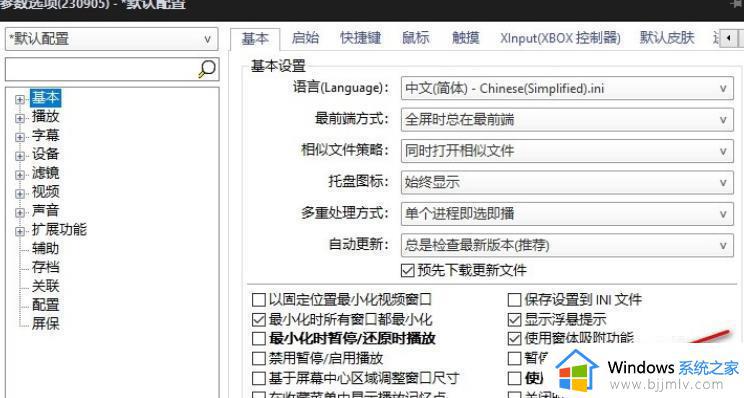This screenshot has height=398, width=744.
Task: Switch to the 默认皮肤 tab
Action: [x=667, y=38]
